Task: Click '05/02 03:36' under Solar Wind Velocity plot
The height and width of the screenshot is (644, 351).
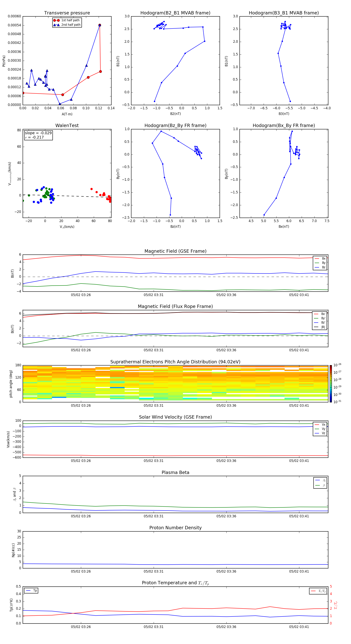Action: click(x=226, y=461)
